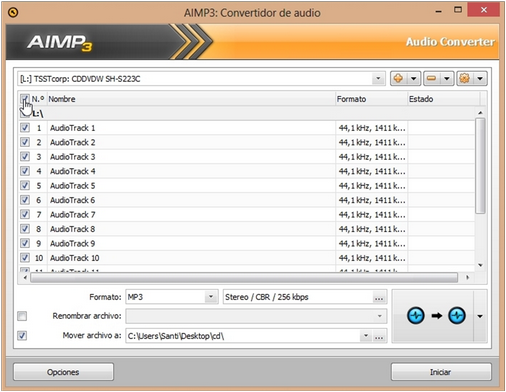Uncheck AudioTrack 3 checkbox

25,156
